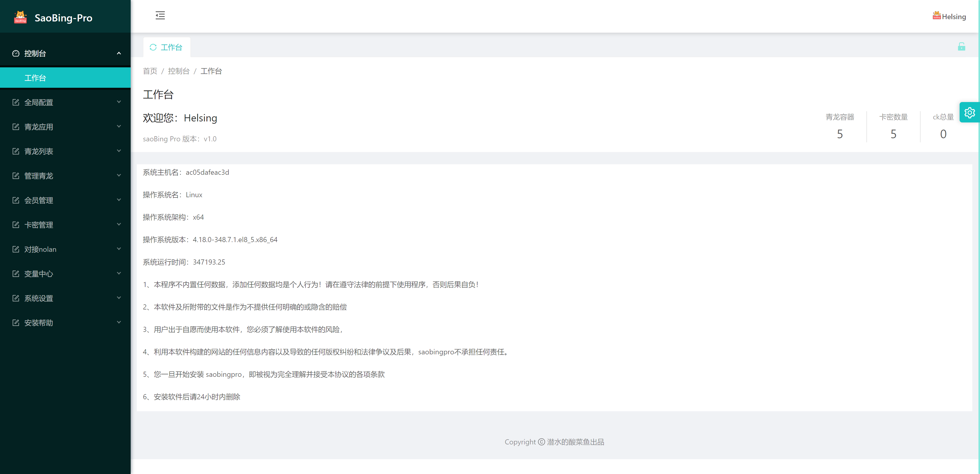Click the gauge icon next to 控制台

[x=15, y=54]
